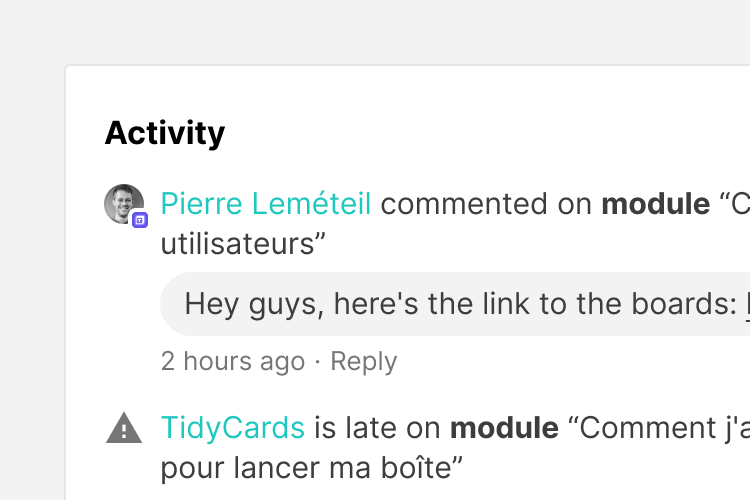Viewport: 750px width, 500px height.
Task: Reply to Pierre's comment
Action: coord(363,361)
